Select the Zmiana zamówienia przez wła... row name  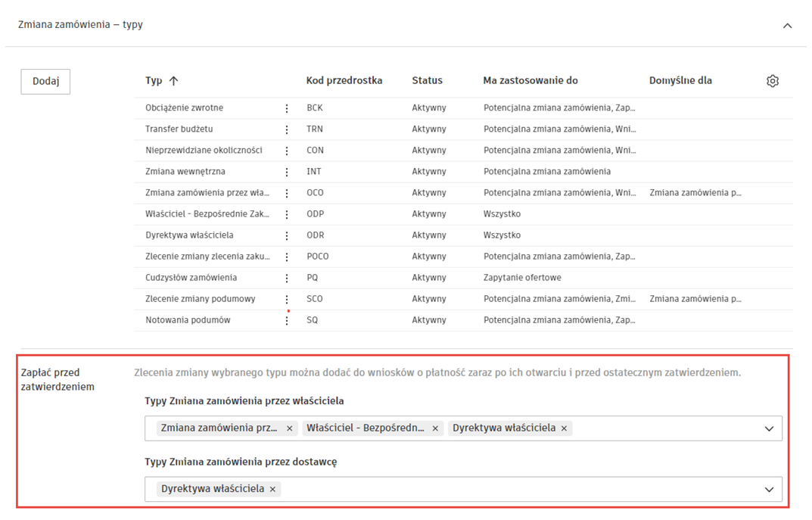[x=207, y=193]
